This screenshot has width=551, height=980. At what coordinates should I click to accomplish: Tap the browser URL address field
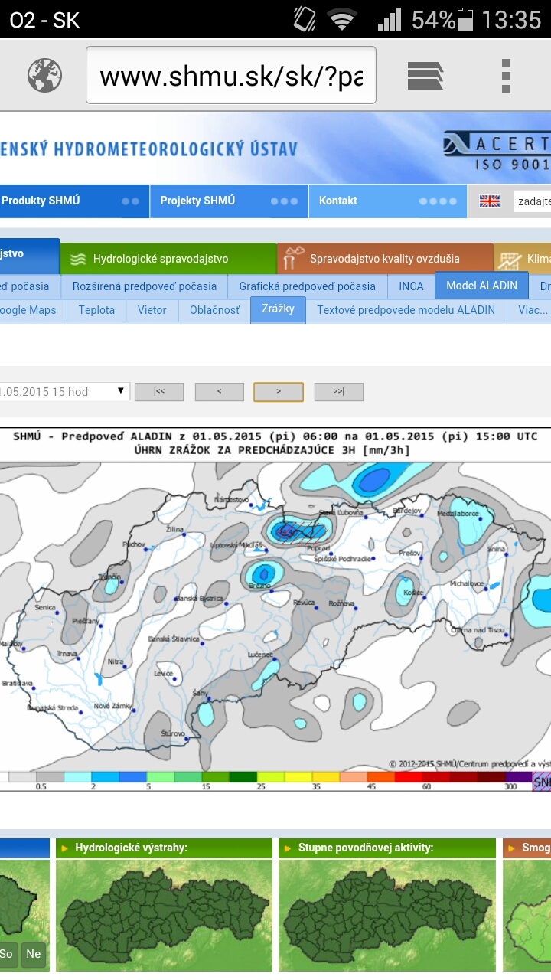230,76
